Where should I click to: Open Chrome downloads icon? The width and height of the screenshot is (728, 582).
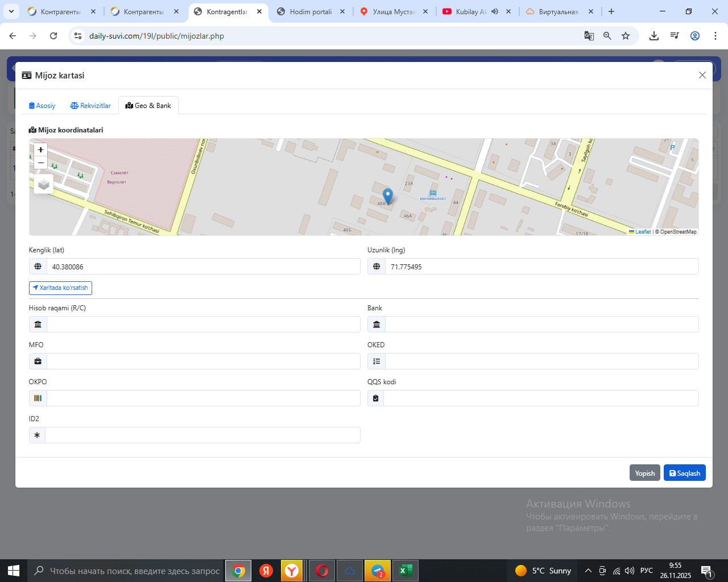point(654,36)
